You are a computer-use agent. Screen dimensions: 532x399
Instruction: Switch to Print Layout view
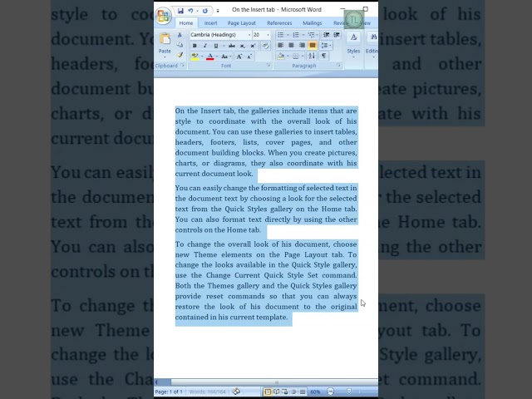click(268, 392)
